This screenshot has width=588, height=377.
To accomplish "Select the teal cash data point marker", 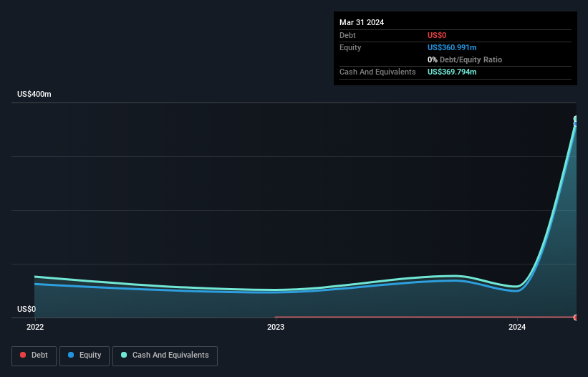I will click(576, 119).
